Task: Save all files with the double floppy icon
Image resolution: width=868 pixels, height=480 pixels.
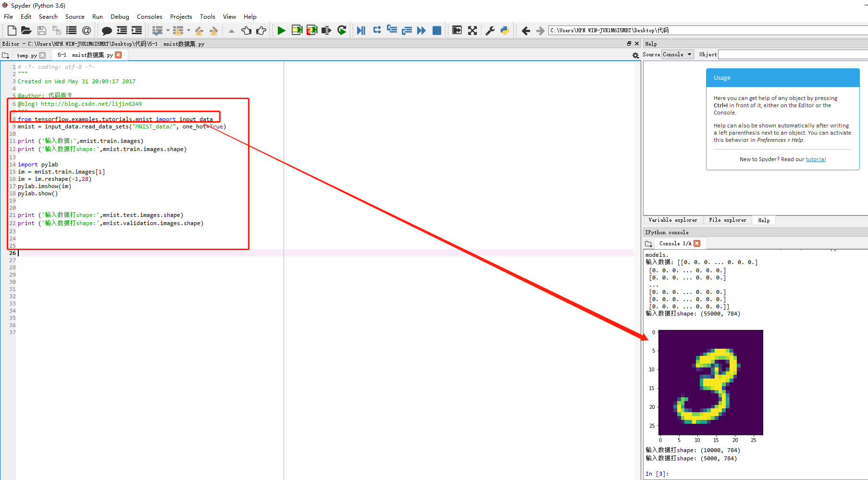Action: (x=57, y=30)
